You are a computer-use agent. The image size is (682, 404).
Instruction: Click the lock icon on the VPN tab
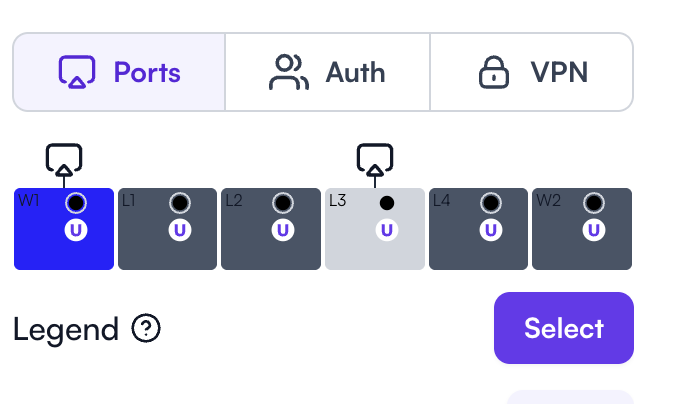(494, 72)
